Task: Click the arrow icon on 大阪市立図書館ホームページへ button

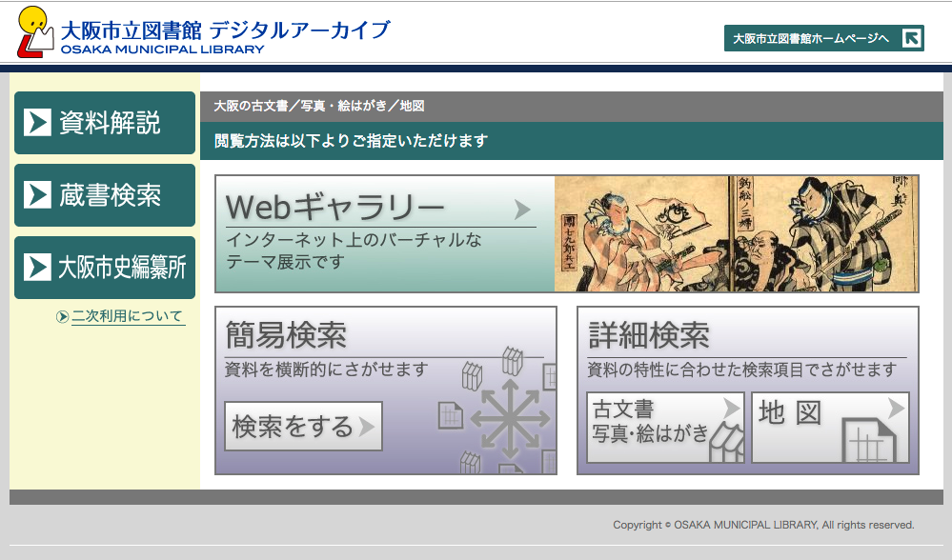Action: (x=911, y=38)
